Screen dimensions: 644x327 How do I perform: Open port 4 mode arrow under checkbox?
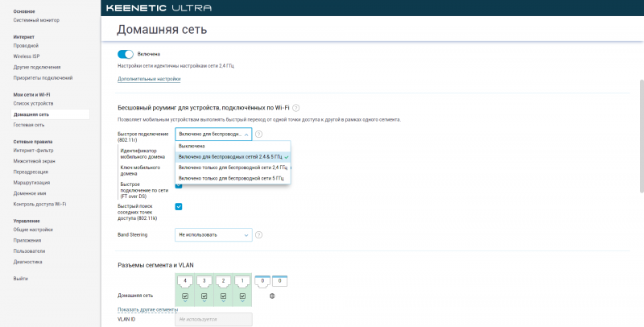click(x=185, y=301)
